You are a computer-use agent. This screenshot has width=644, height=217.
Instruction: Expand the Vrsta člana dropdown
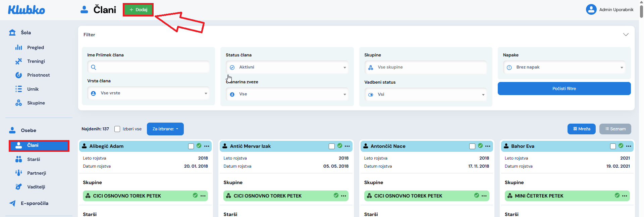[x=149, y=93]
